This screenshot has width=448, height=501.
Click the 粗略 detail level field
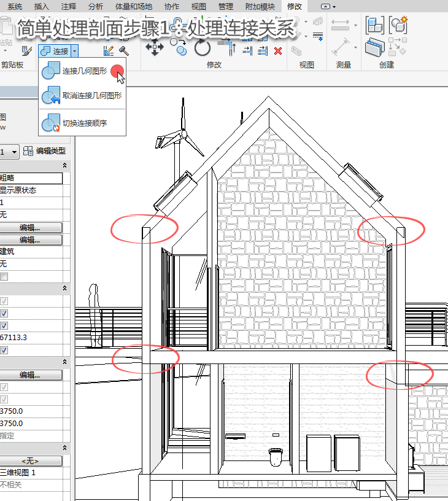point(31,178)
